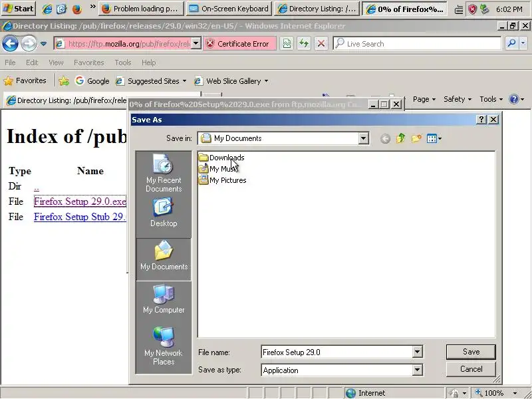The height and width of the screenshot is (399, 532).
Task: Click Internet Explorer Back button
Action: pyautogui.click(x=10, y=43)
